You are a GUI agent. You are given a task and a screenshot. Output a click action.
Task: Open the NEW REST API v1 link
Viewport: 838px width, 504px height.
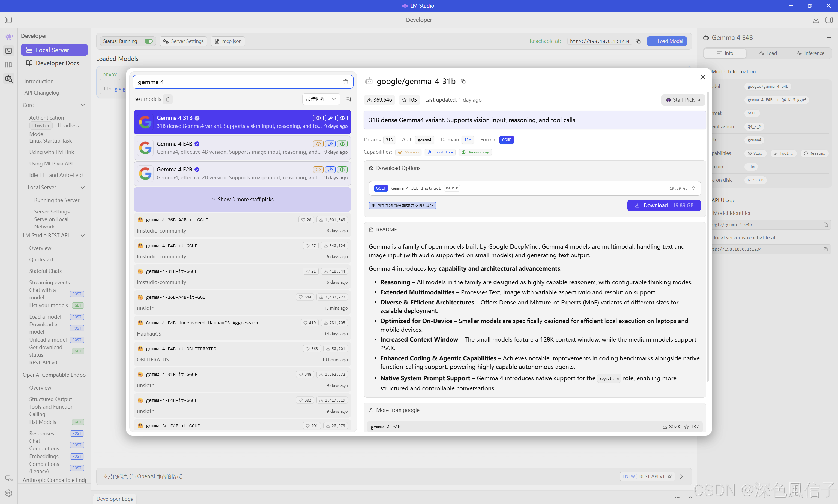pyautogui.click(x=647, y=476)
